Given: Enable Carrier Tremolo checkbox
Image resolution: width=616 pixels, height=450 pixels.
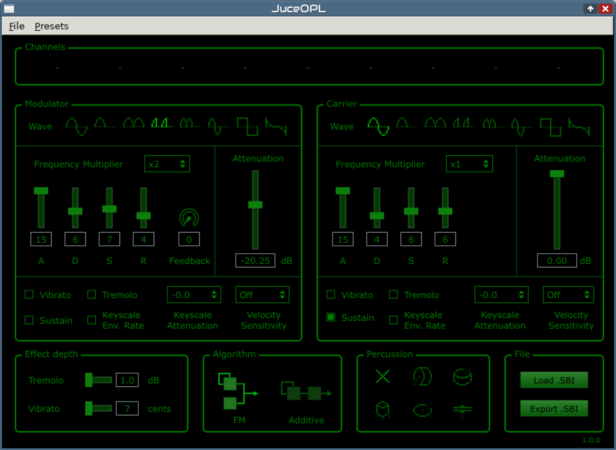Looking at the screenshot, I should point(393,295).
